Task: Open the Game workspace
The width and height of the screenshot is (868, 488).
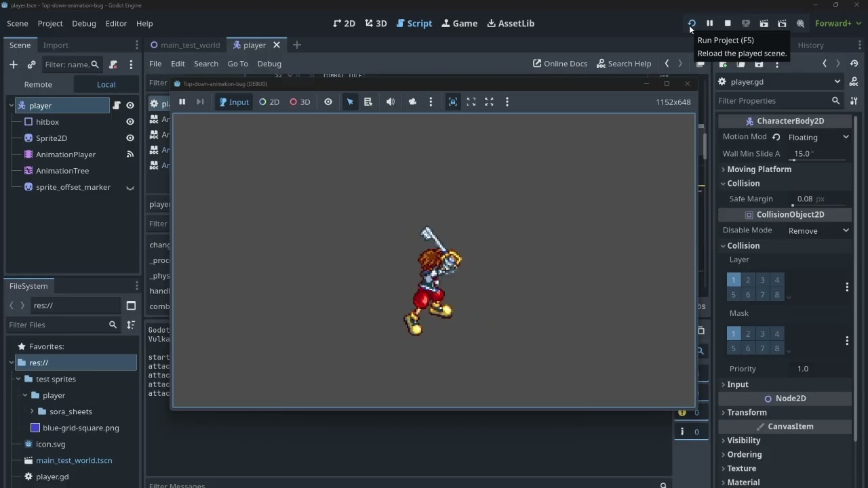Action: pyautogui.click(x=460, y=23)
